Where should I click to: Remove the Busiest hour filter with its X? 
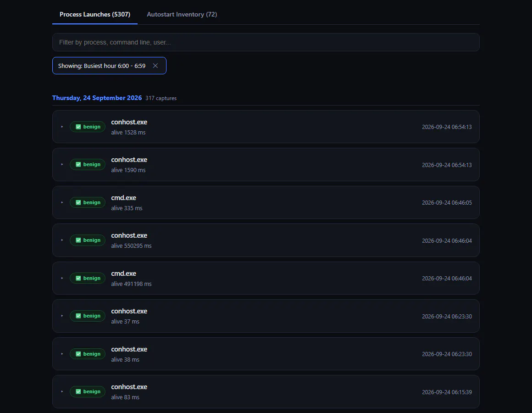click(155, 66)
